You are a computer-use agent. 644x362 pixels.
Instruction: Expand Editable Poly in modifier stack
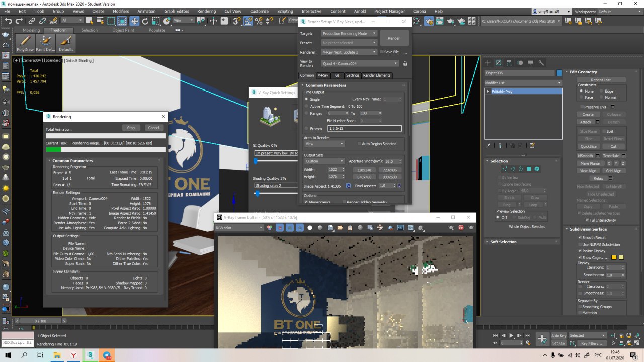pos(488,92)
